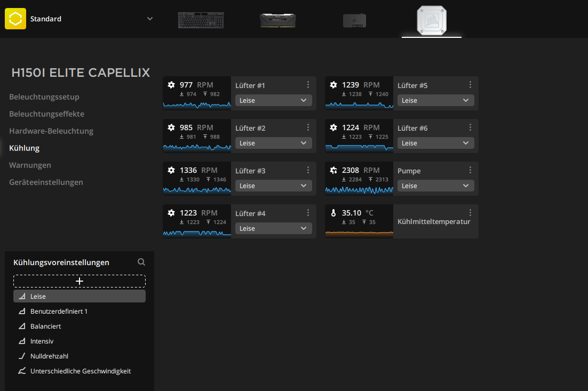
Task: Open Lüfter #6 three-dot options menu
Action: point(470,127)
